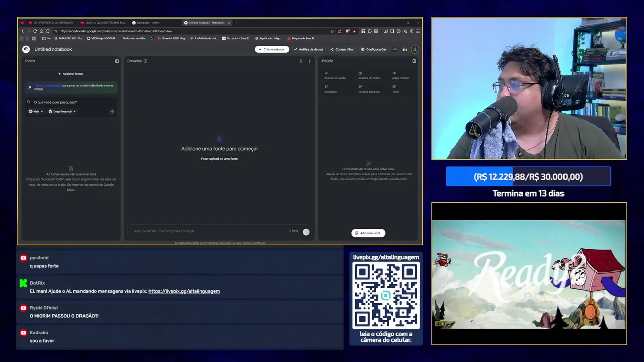Create a Resumo em Vídeo
The height and width of the screenshot is (362, 644).
[x=369, y=75]
